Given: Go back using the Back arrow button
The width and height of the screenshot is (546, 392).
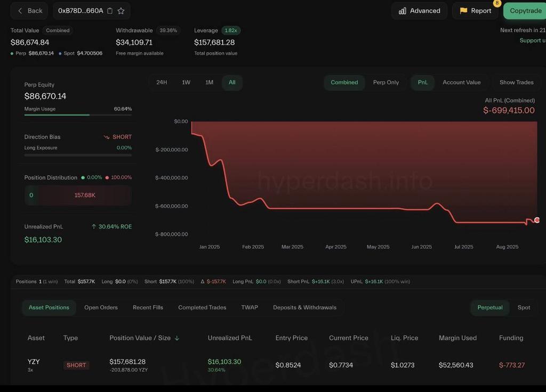Looking at the screenshot, I should (29, 11).
